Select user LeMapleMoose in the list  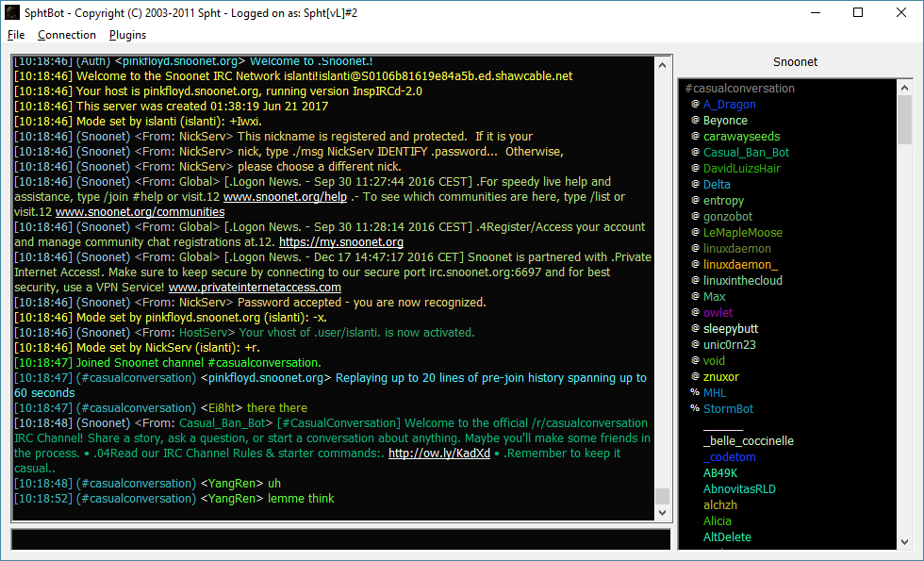pos(743,232)
